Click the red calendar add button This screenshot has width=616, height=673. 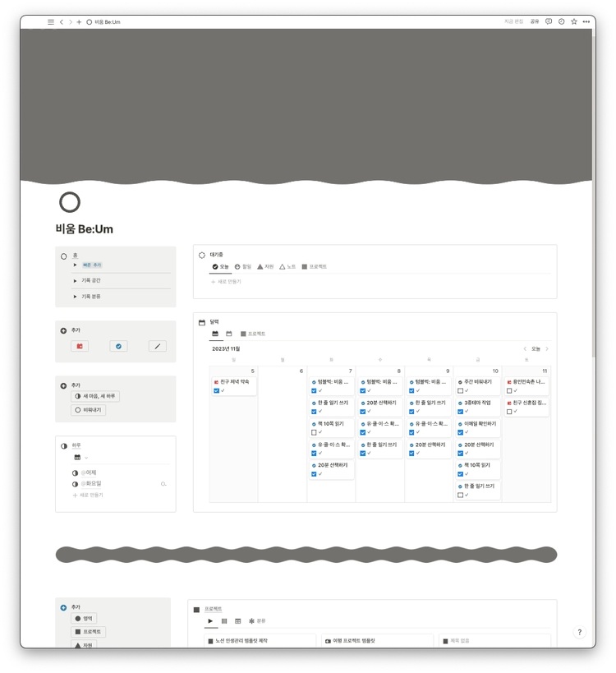[x=80, y=346]
